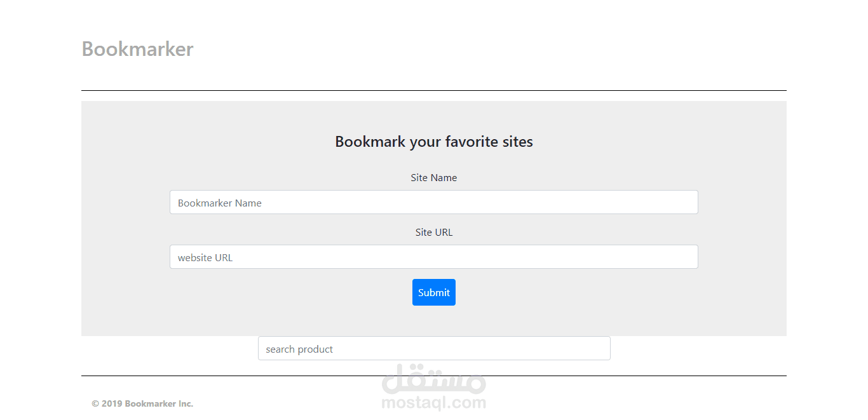Click the Site Name label
This screenshot has width=868, height=420.
coord(433,178)
